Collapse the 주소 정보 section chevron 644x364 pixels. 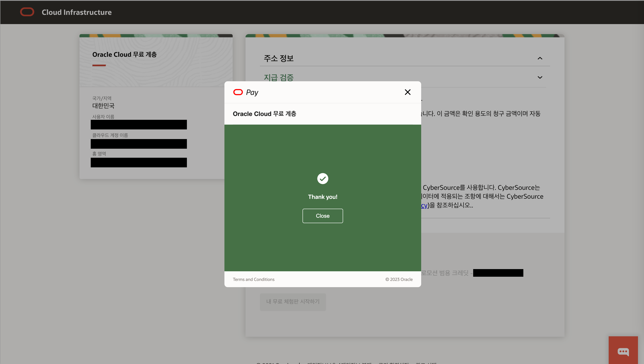click(x=540, y=58)
